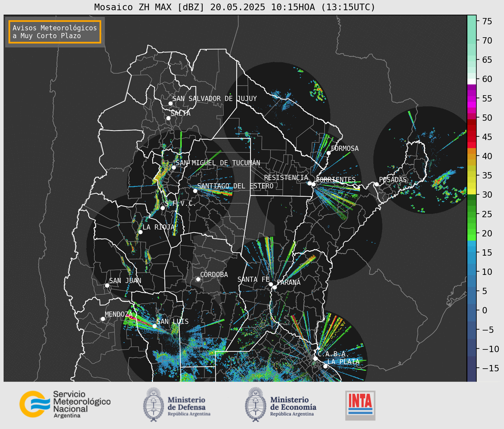The height and width of the screenshot is (429, 504).
Task: Click the Salta city dot
Action: click(168, 118)
